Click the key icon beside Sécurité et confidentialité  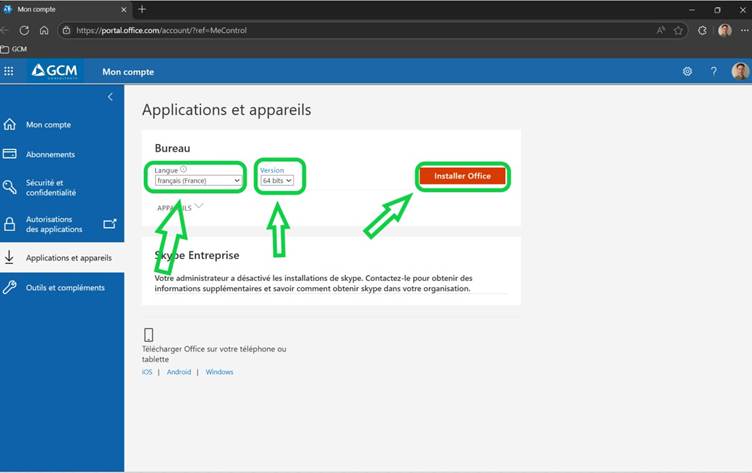(x=10, y=187)
